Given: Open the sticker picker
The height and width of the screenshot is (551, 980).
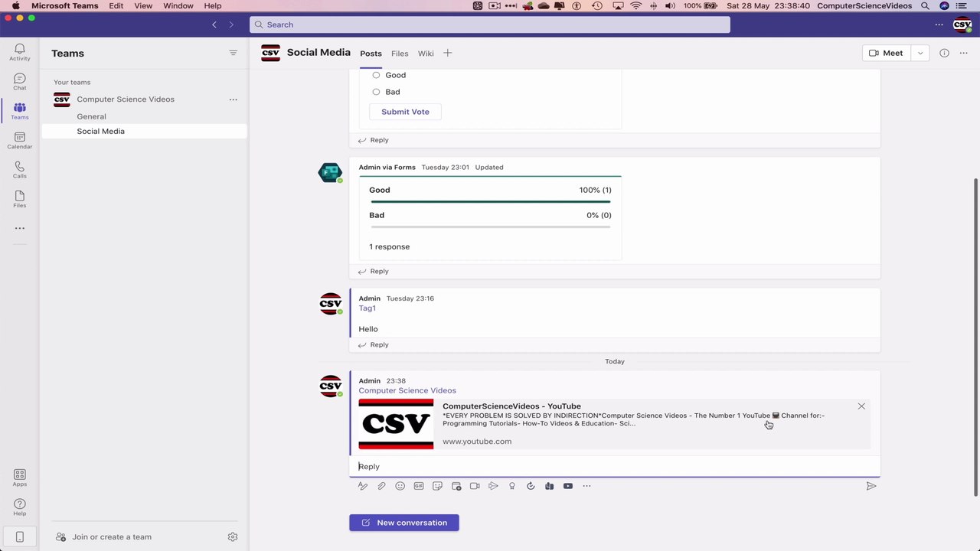Looking at the screenshot, I should [x=437, y=486].
